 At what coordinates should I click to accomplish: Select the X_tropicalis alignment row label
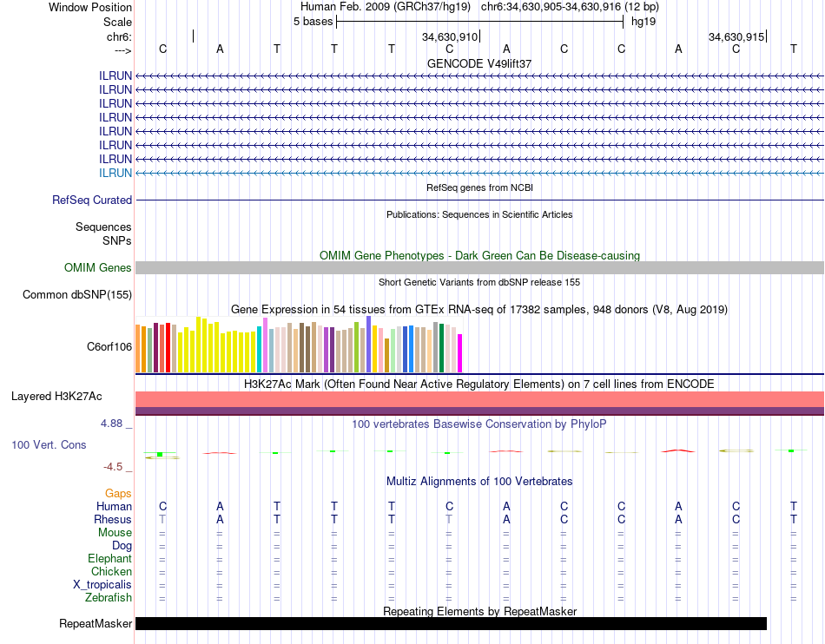tap(102, 585)
